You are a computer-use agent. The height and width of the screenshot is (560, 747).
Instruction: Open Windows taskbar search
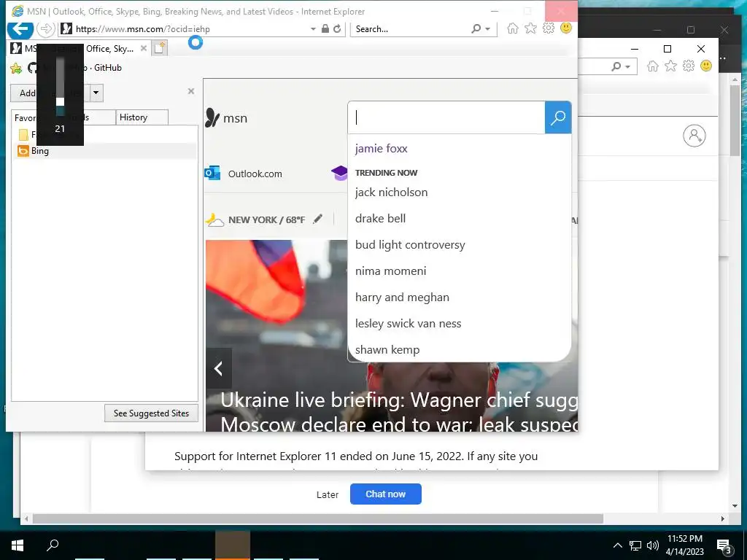[x=53, y=545]
